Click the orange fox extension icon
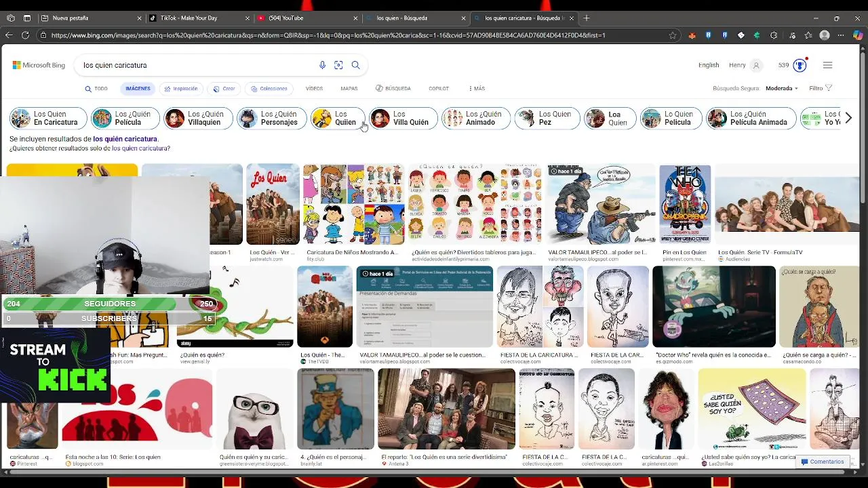Screen dimensions: 868x488 [x=692, y=35]
